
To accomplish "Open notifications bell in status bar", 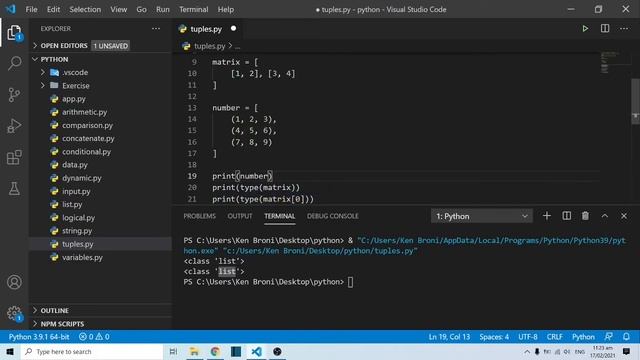I will [x=626, y=337].
